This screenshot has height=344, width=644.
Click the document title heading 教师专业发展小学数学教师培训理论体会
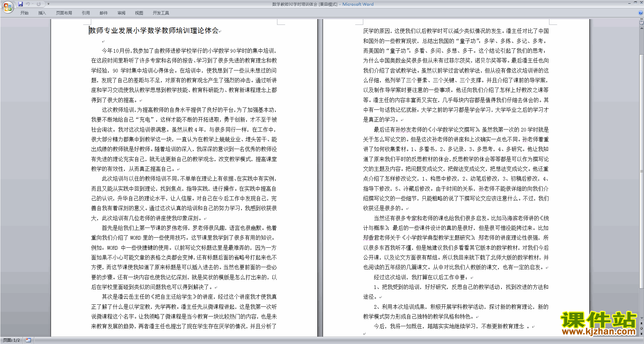tap(154, 31)
